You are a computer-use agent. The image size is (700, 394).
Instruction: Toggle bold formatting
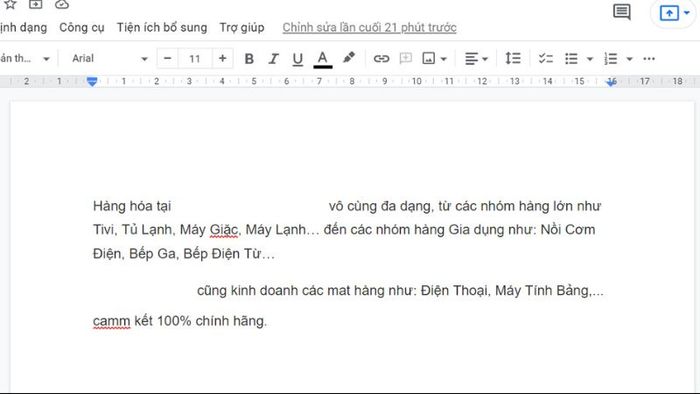pos(249,59)
